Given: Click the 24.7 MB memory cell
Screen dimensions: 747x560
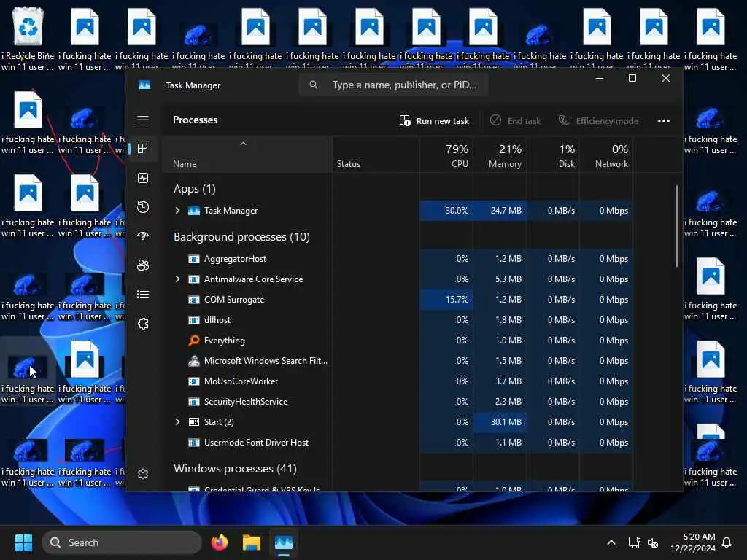Looking at the screenshot, I should pyautogui.click(x=500, y=211).
